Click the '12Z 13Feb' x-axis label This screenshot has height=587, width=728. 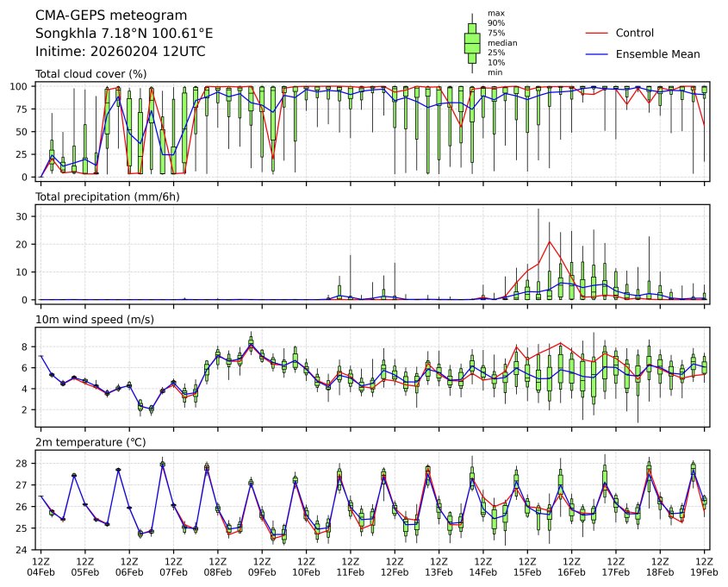coord(439,566)
